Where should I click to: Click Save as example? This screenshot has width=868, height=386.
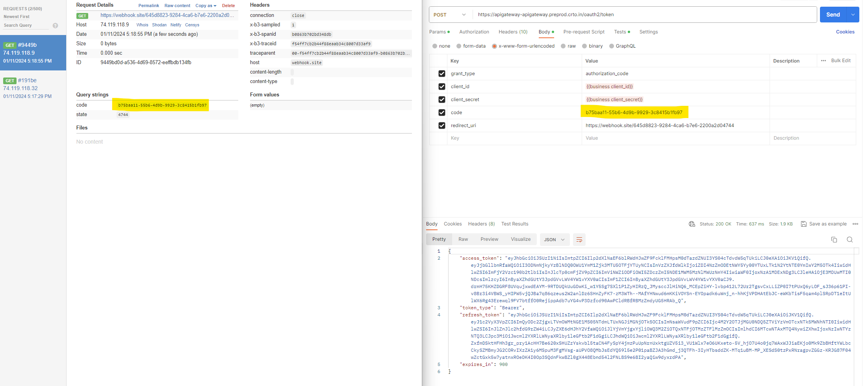827,224
